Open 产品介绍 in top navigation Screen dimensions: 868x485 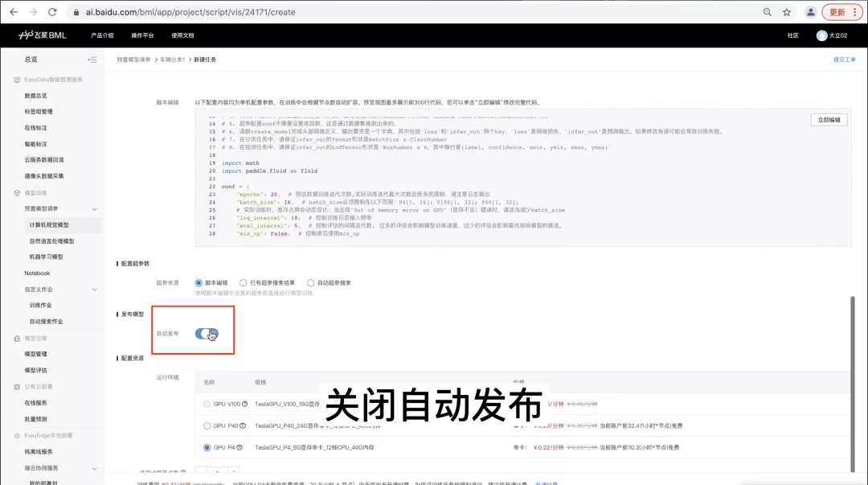pyautogui.click(x=102, y=35)
